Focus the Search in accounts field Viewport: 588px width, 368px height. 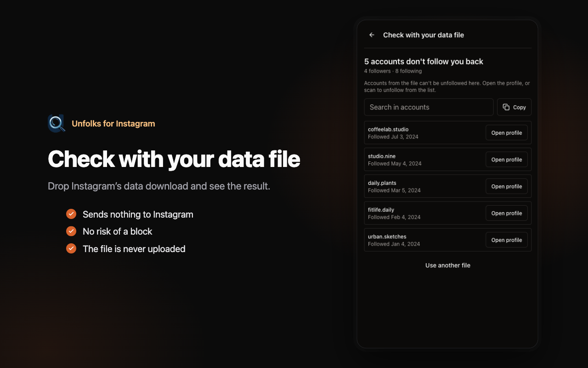(429, 107)
